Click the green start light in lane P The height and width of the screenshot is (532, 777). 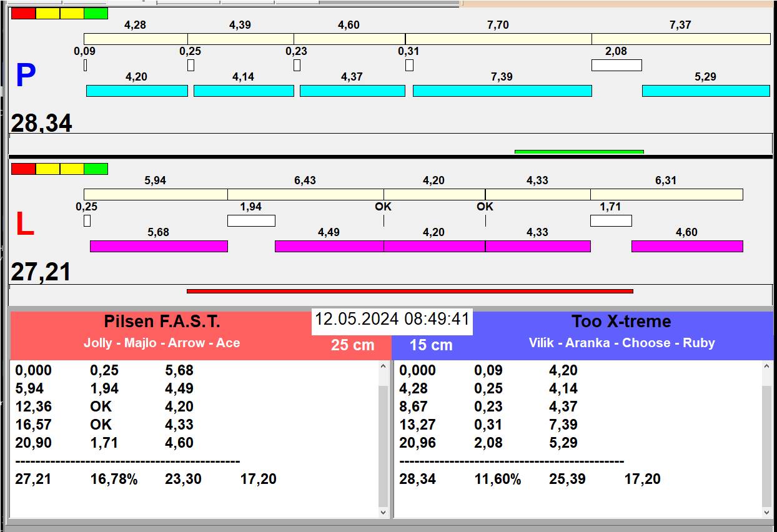tap(96, 13)
